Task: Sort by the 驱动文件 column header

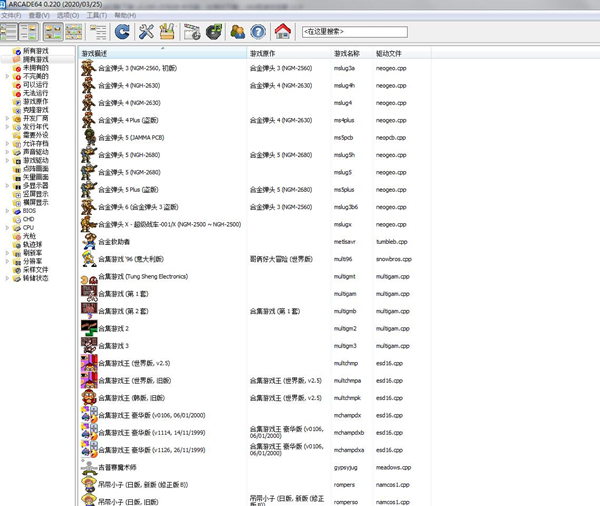Action: tap(390, 53)
